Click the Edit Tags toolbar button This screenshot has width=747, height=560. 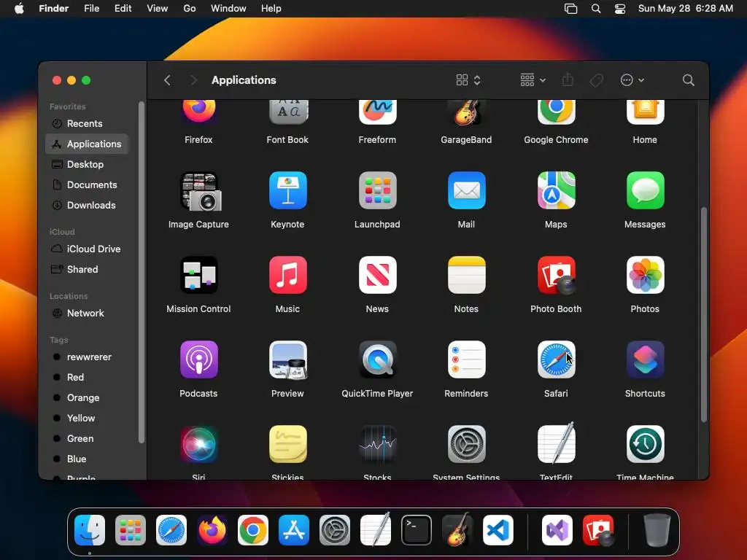pyautogui.click(x=597, y=80)
